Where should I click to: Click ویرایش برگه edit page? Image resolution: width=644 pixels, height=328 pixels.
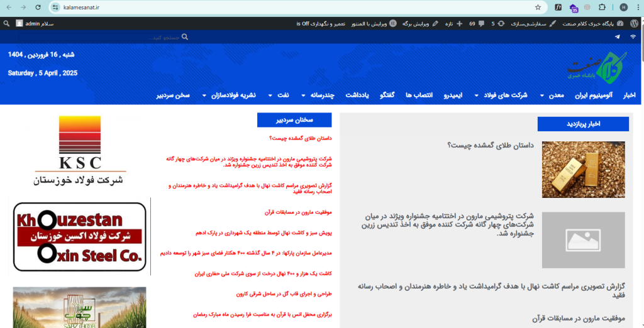click(x=420, y=23)
